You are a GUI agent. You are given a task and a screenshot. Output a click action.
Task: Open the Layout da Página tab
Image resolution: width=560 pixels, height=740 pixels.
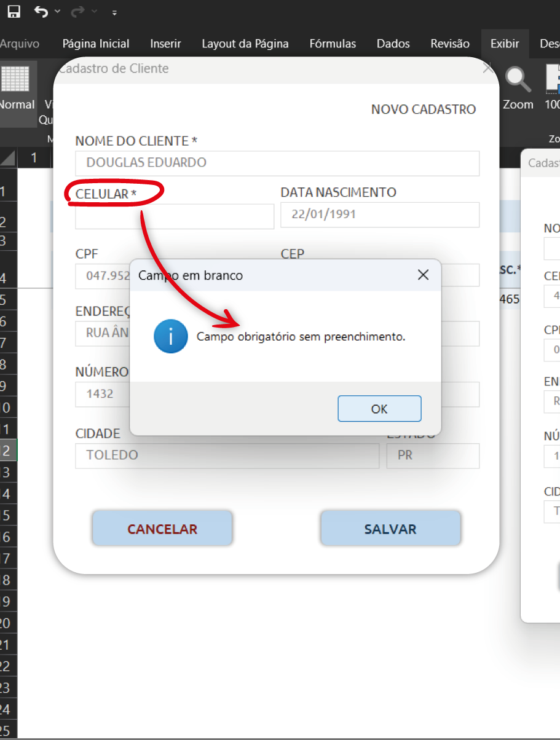coord(245,44)
